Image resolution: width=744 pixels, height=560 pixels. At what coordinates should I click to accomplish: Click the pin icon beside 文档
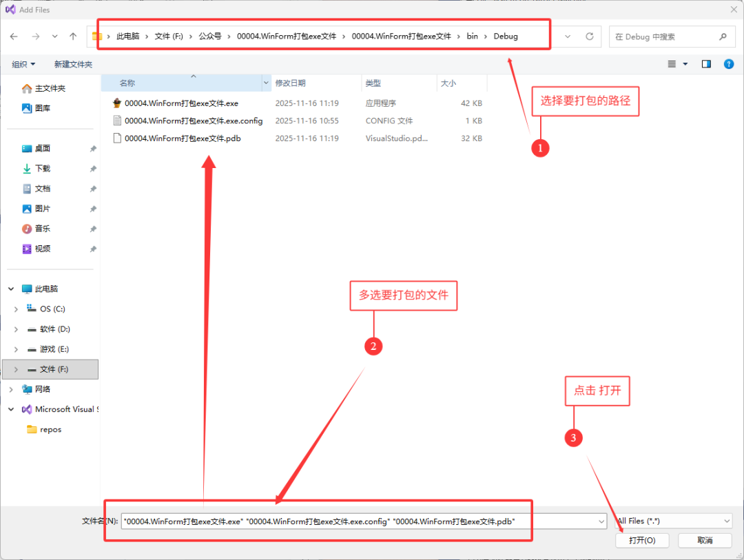[x=93, y=189]
